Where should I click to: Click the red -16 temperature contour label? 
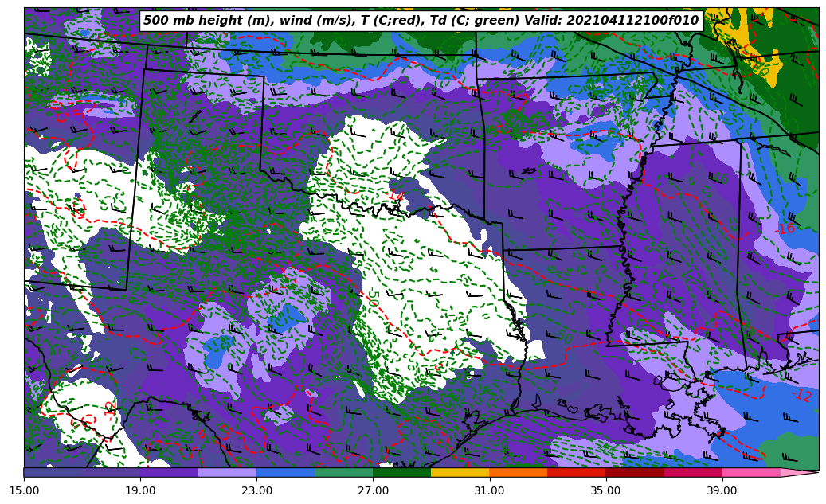(785, 229)
